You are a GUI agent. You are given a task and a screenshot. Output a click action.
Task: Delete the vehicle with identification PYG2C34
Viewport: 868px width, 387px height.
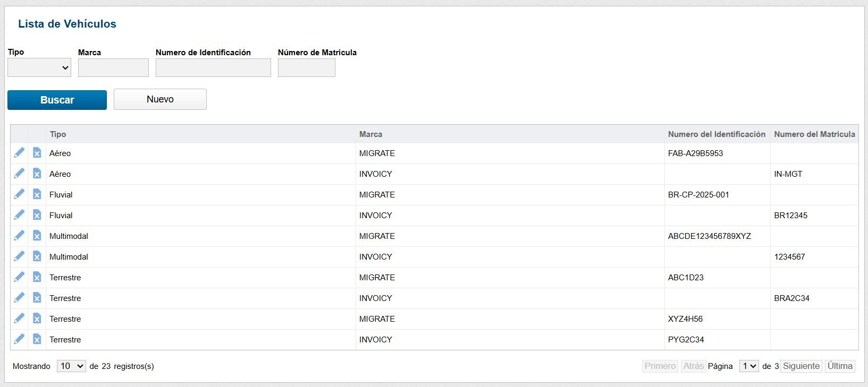tap(37, 339)
